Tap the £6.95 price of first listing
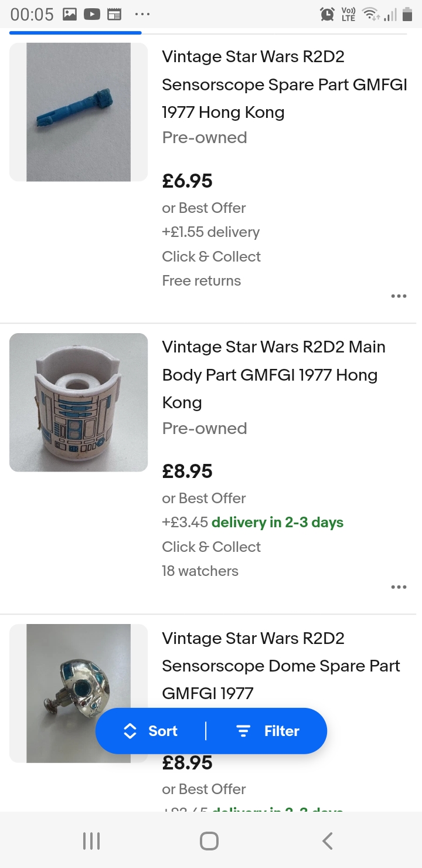The width and height of the screenshot is (422, 868). pos(188,181)
